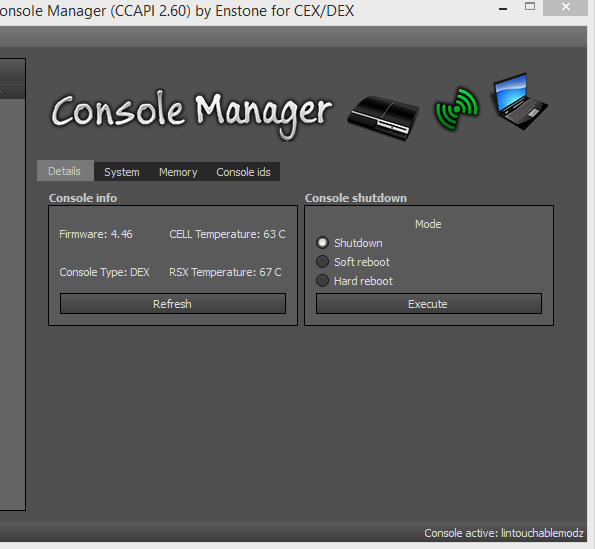Execute the selected shutdown mode

click(429, 304)
